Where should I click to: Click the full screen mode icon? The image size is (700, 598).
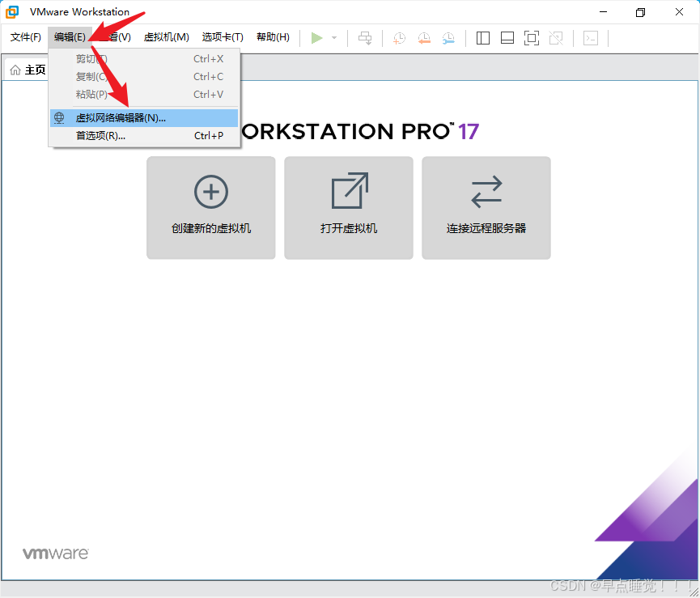531,38
